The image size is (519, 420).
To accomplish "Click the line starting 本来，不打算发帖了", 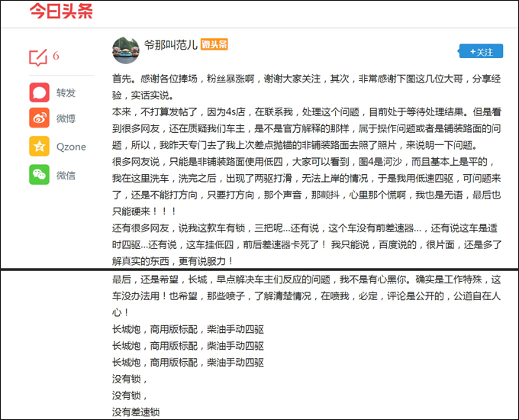I will pyautogui.click(x=307, y=112).
